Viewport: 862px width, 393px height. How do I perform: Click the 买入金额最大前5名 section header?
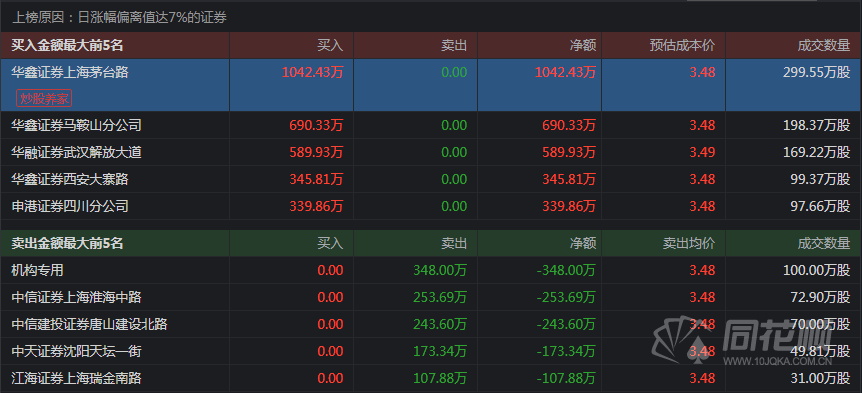pos(67,46)
